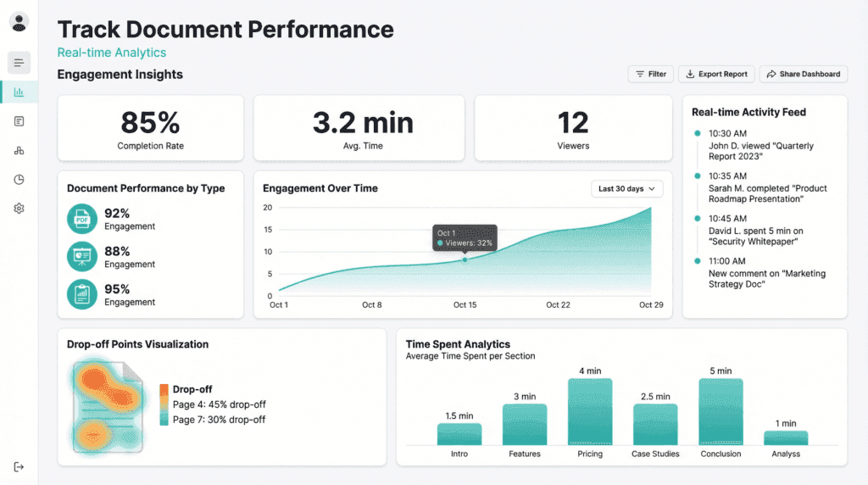This screenshot has height=485, width=868.
Task: Click the Engagement Insights heading
Action: pos(120,75)
